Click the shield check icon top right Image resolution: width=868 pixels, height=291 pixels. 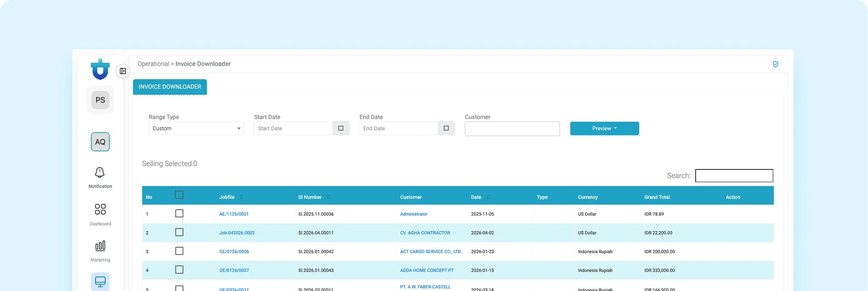pyautogui.click(x=775, y=64)
